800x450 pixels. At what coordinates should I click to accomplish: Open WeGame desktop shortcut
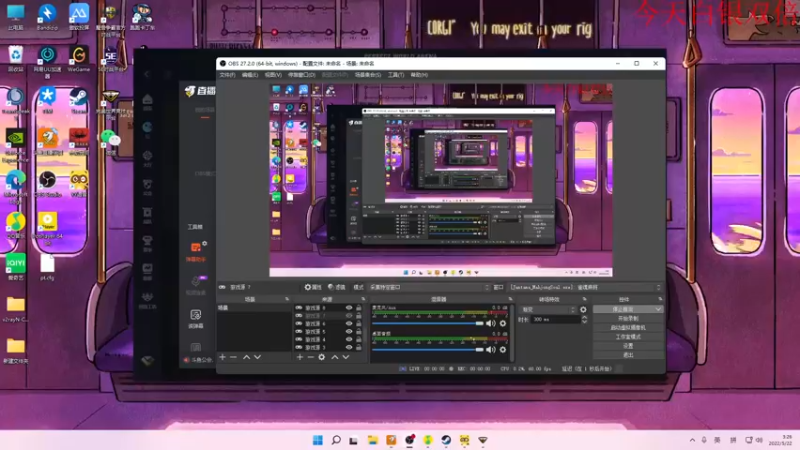[x=79, y=58]
